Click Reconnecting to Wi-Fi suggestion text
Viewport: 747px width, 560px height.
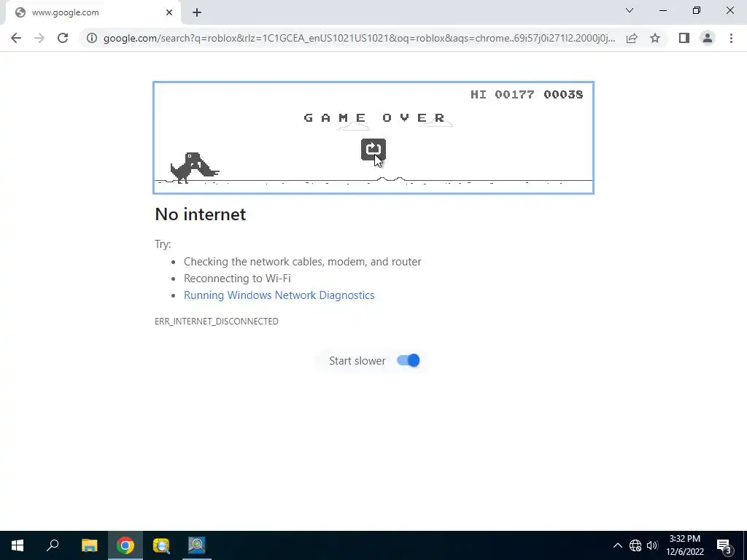[237, 279]
